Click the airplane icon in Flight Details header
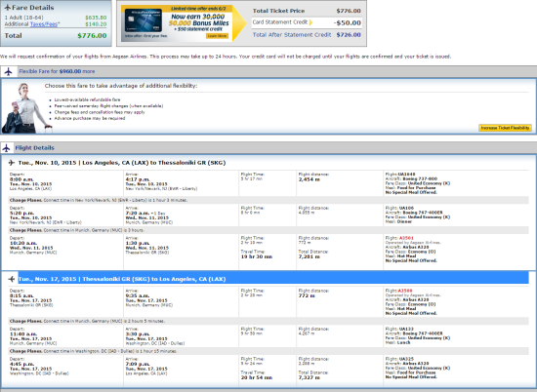537x392 pixels. pos(6,148)
